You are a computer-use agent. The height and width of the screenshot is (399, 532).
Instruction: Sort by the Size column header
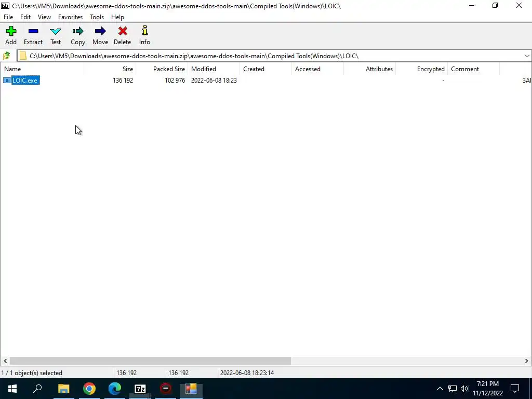click(x=110, y=69)
